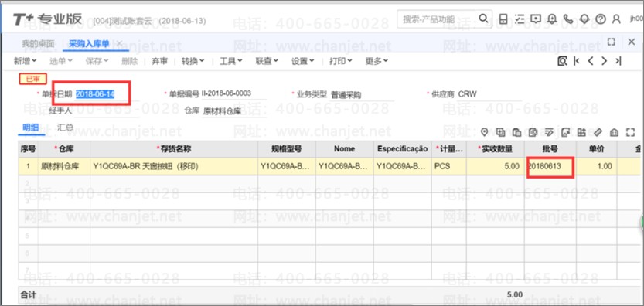
Task: Go to next record
Action: coord(604,61)
